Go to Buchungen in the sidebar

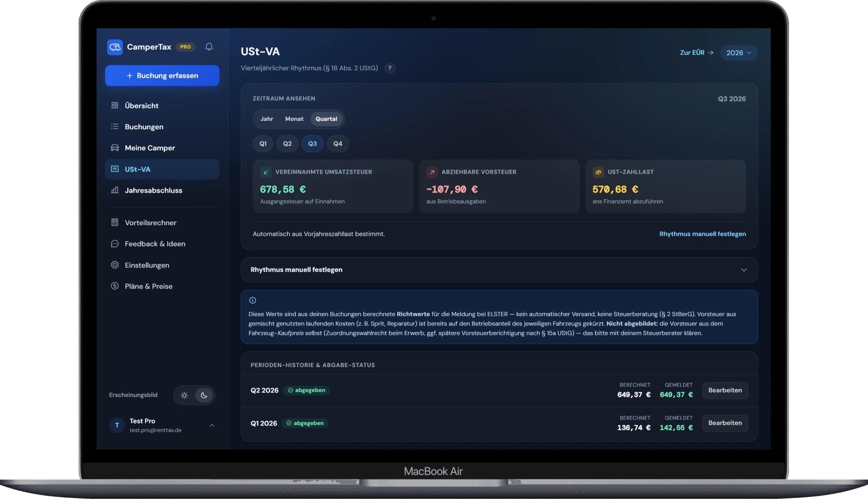click(162, 127)
